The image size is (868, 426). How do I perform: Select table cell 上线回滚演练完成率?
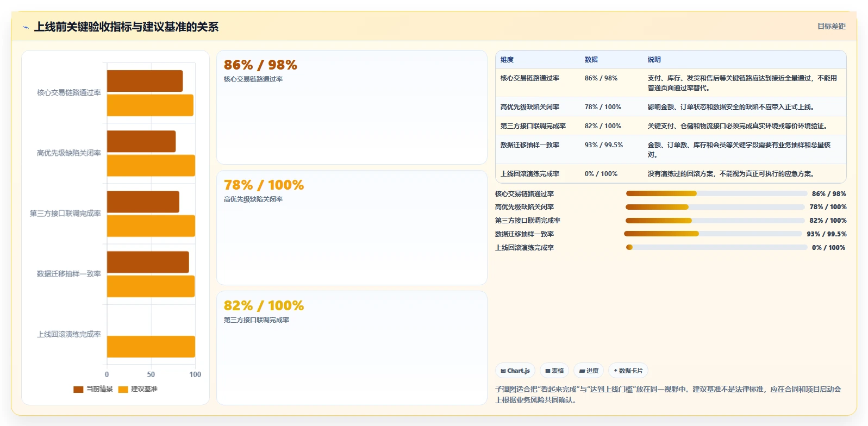(529, 174)
